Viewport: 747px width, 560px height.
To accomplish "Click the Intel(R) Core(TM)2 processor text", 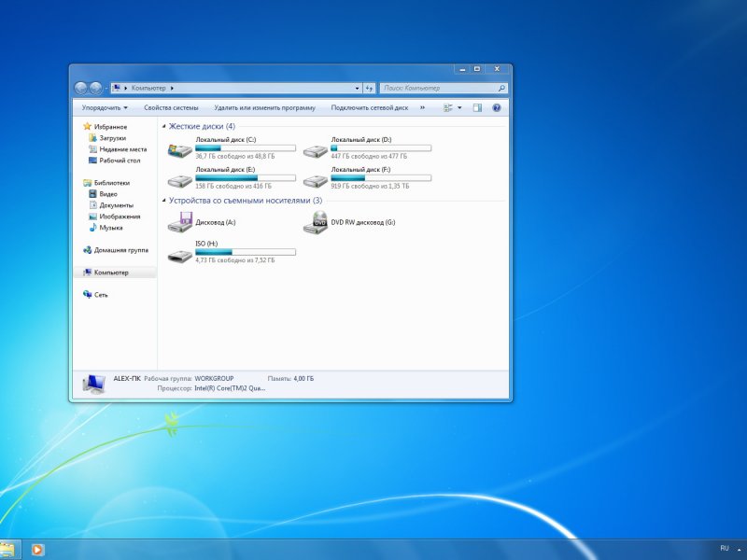I will click(230, 388).
